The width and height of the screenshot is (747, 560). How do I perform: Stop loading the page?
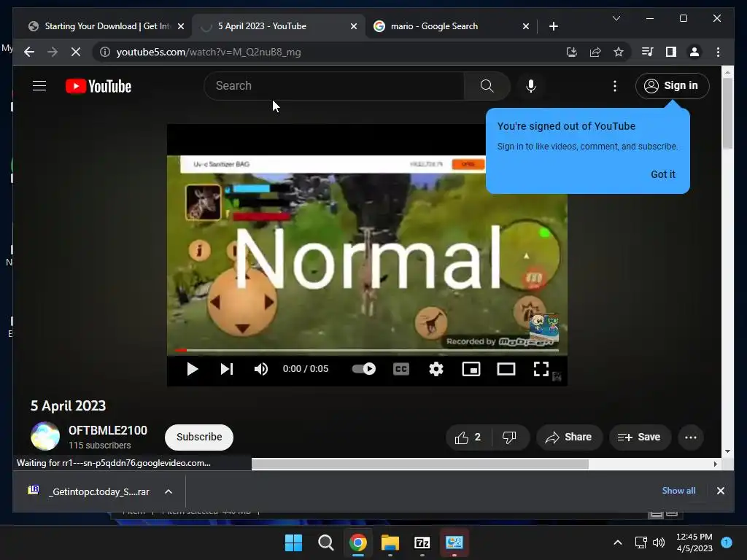point(76,52)
